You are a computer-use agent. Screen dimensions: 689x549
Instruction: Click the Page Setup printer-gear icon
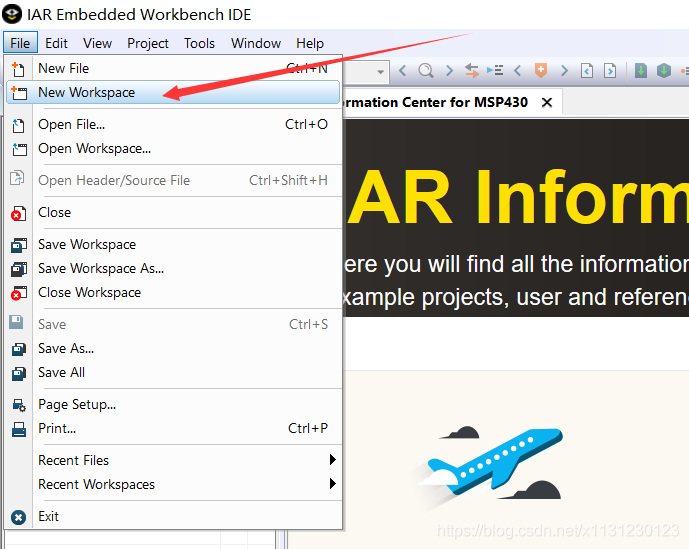pyautogui.click(x=19, y=405)
